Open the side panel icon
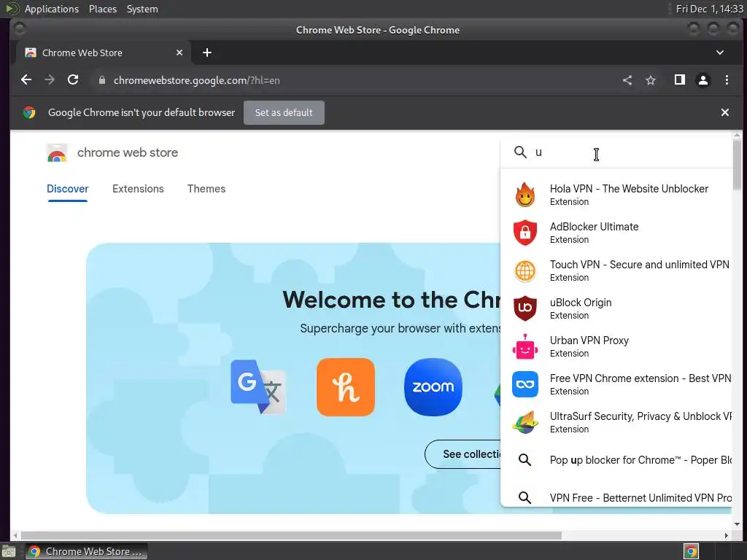This screenshot has width=747, height=560. click(680, 80)
